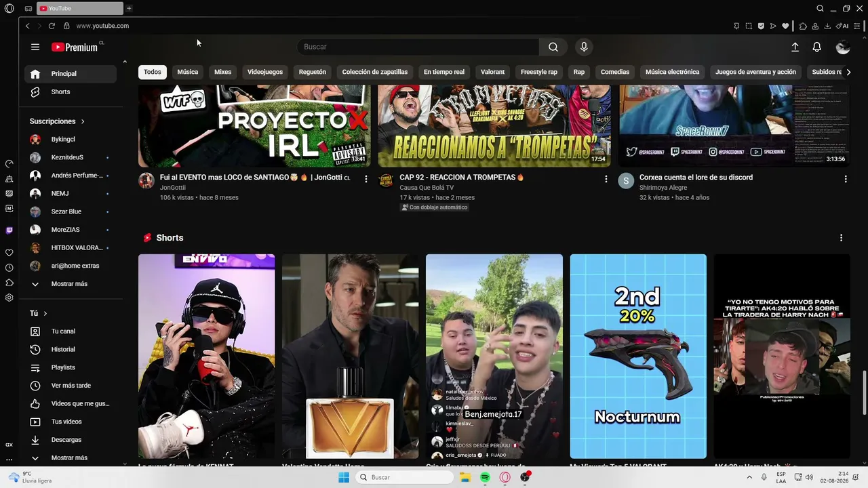
Task: Open the Bykingcl subscription channel
Action: click(x=71, y=140)
